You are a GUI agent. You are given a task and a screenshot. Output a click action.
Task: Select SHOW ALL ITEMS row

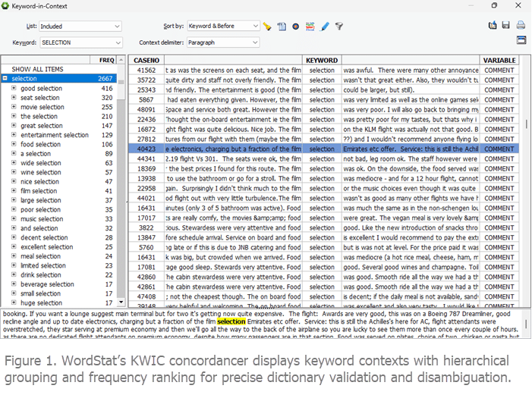coord(59,69)
